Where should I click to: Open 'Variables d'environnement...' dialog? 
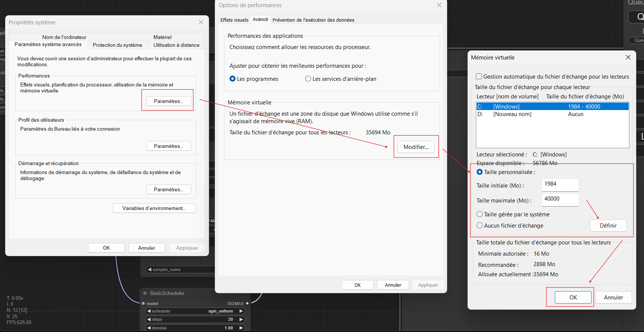(x=154, y=208)
